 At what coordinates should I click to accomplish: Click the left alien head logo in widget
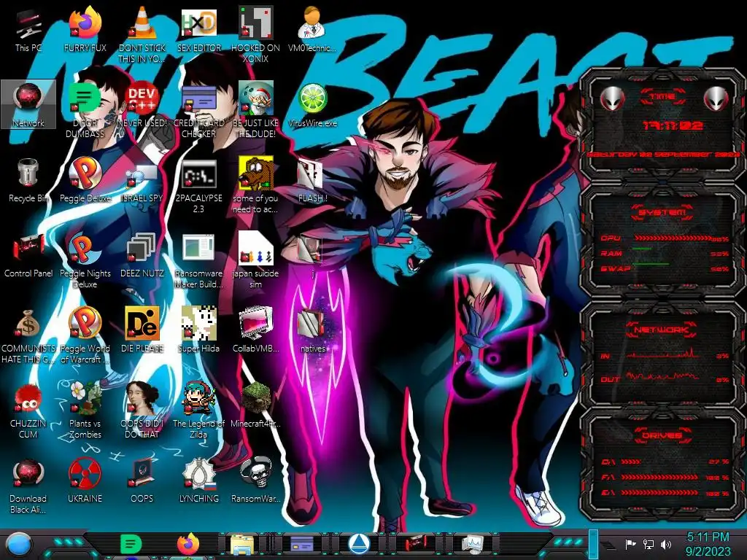(612, 99)
